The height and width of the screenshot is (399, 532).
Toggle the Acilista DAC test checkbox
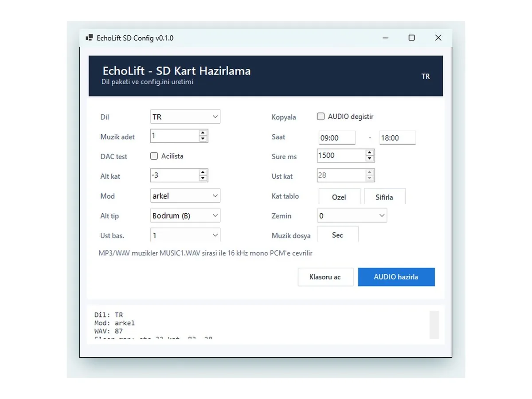point(154,156)
